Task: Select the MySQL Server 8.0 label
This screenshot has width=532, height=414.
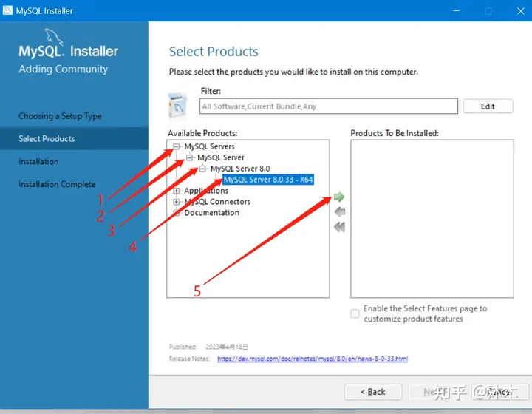Action: coord(240,169)
